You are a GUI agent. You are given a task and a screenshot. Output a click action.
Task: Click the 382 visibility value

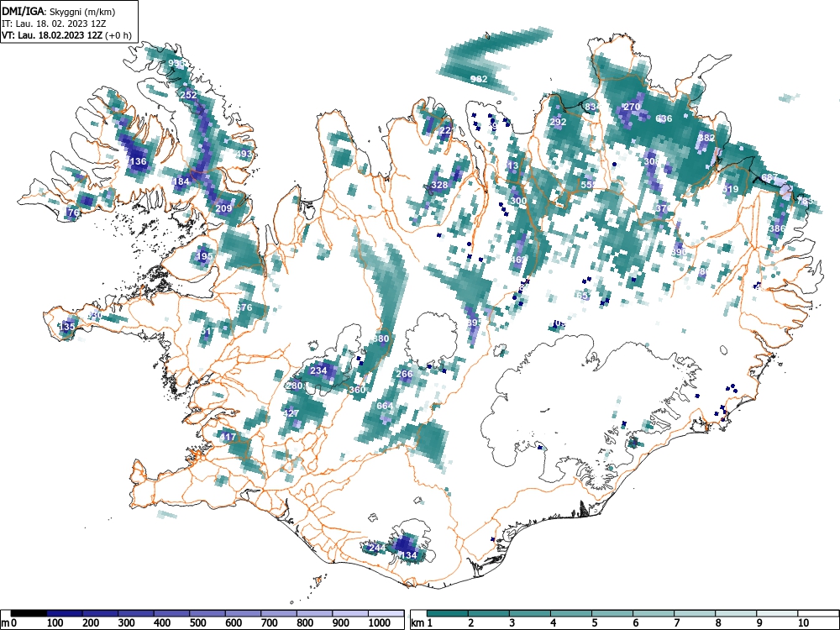[706, 137]
